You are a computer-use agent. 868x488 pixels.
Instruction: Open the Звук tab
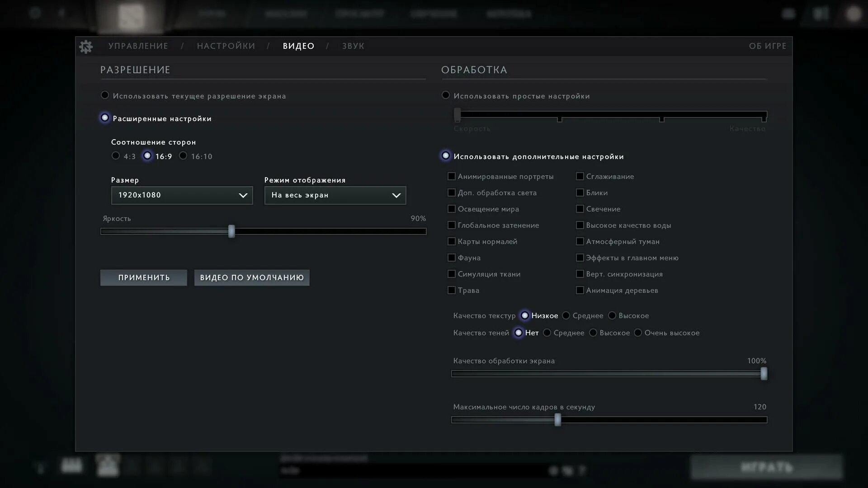pos(353,46)
